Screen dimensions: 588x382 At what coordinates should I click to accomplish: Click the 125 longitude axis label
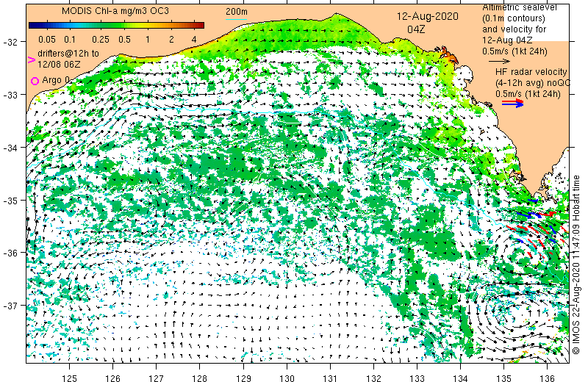69,378
